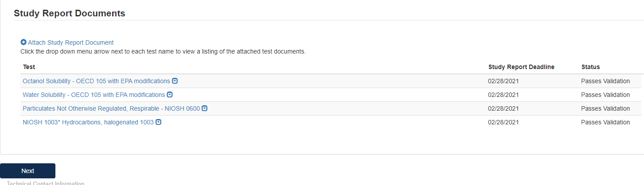
Task: Open the Octanol Solubility test link
Action: (x=96, y=81)
